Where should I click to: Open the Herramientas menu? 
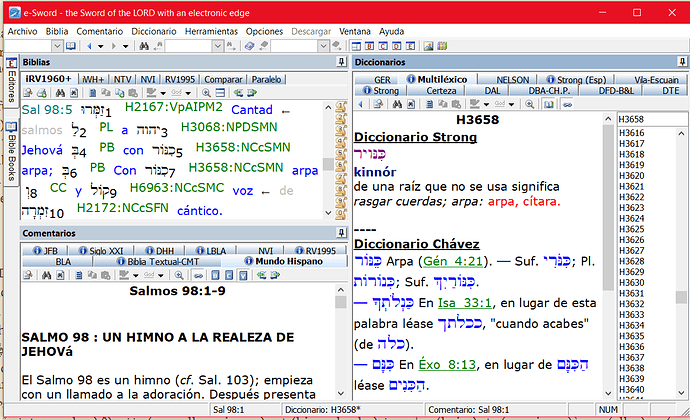[x=211, y=31]
